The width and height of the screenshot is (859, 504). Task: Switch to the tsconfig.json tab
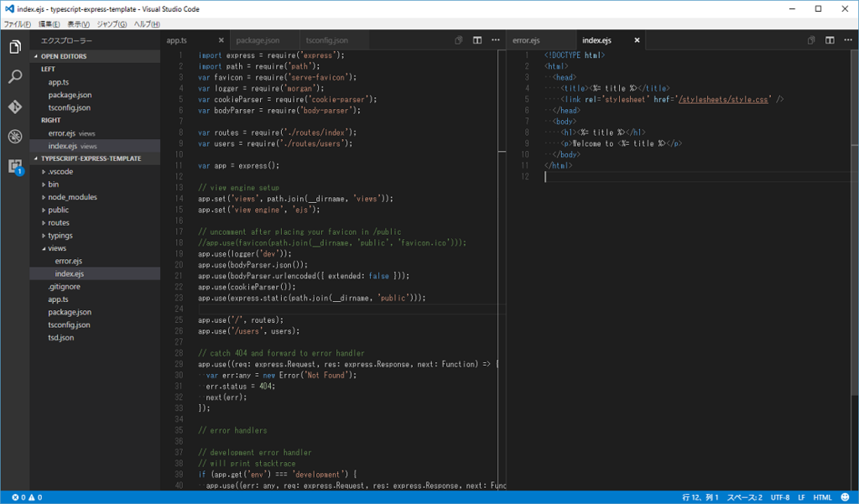(x=333, y=40)
